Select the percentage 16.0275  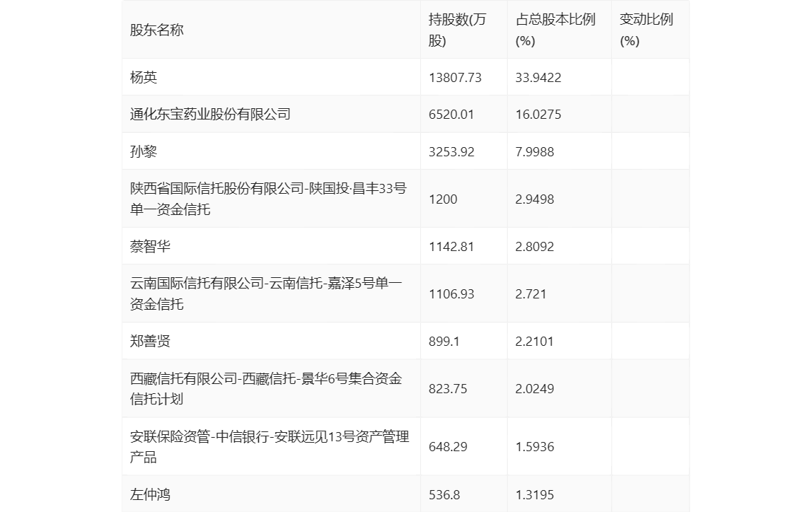point(538,115)
